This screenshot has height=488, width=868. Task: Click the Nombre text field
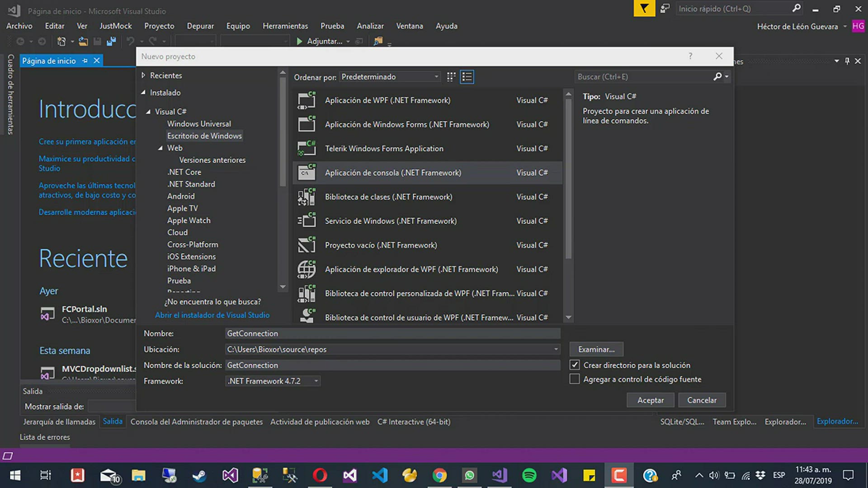(x=392, y=333)
